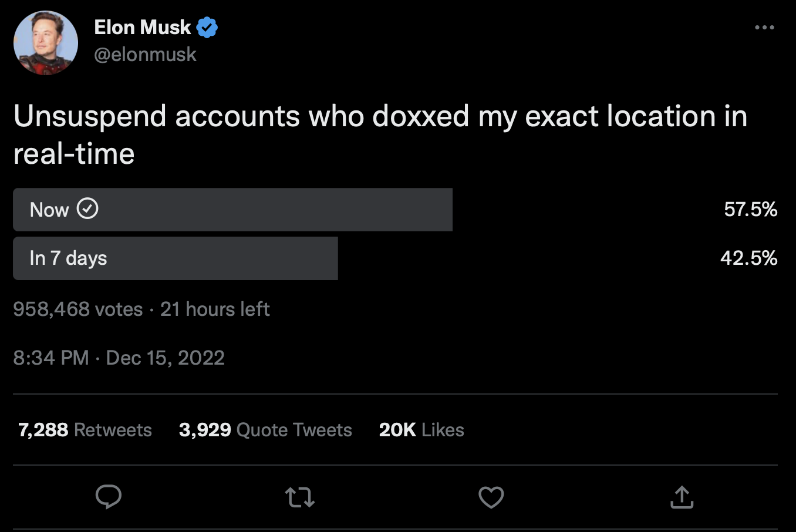This screenshot has width=796, height=532.
Task: View the 3,929 Quote Tweets list
Action: coord(265,430)
